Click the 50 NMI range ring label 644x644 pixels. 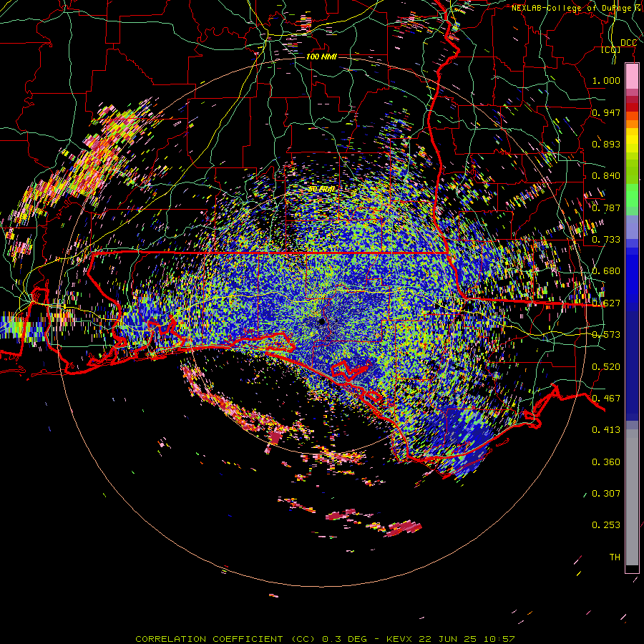[321, 190]
